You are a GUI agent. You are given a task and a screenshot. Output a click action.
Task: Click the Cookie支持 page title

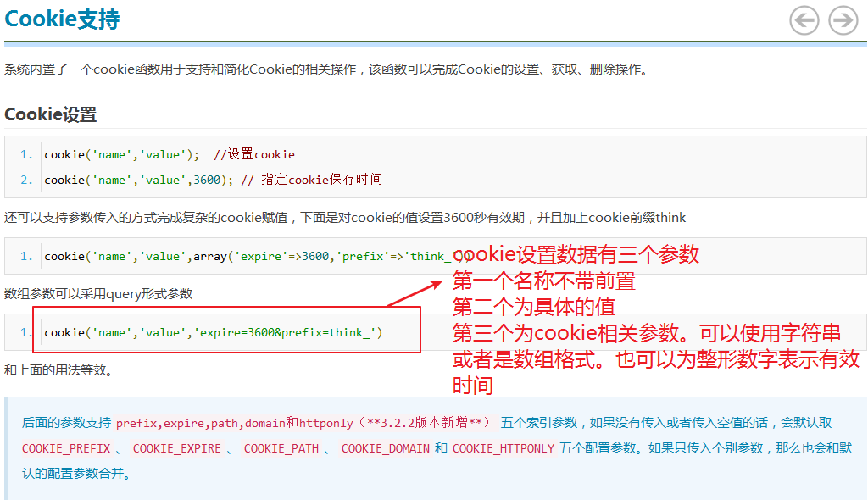62,19
